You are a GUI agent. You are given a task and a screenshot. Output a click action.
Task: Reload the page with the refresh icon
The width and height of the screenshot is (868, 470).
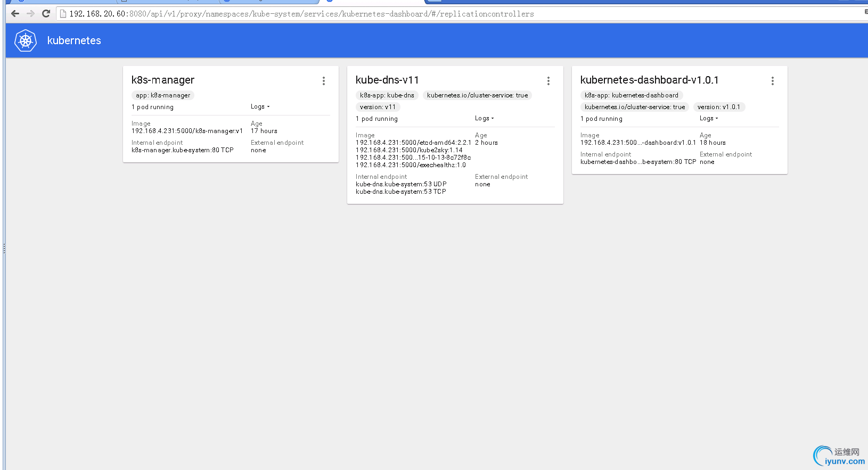click(x=46, y=14)
